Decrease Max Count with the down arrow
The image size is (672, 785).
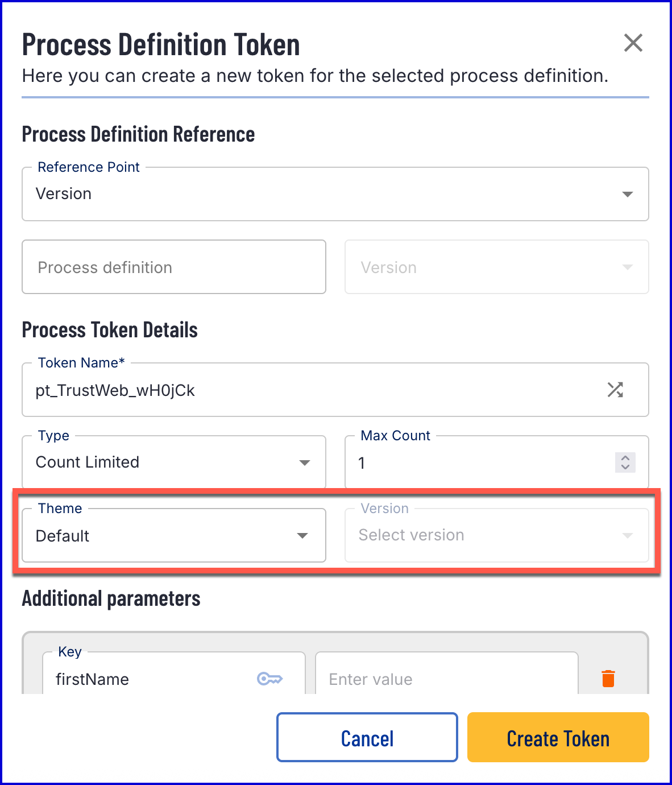[x=625, y=467]
